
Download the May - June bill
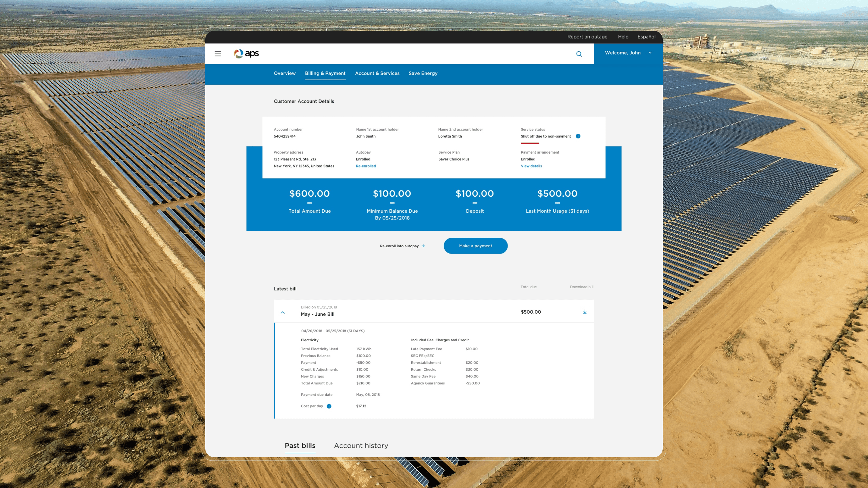pyautogui.click(x=585, y=312)
